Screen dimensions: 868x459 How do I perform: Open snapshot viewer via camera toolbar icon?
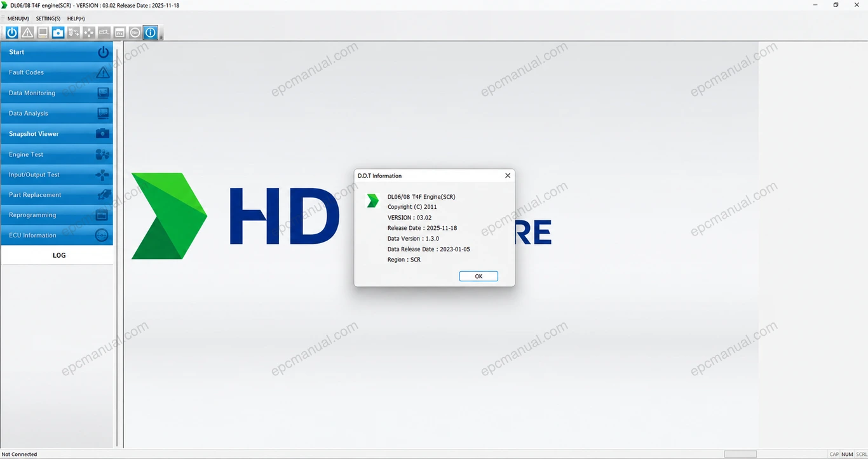[58, 32]
